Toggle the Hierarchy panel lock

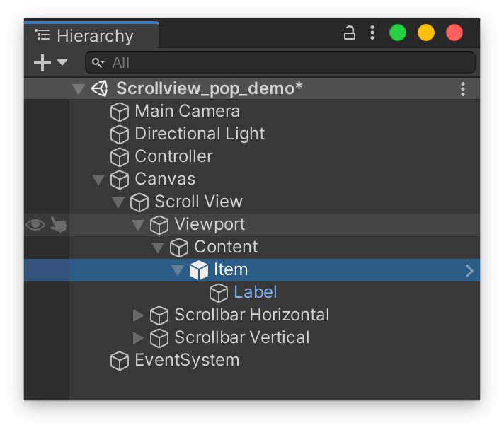pos(350,33)
